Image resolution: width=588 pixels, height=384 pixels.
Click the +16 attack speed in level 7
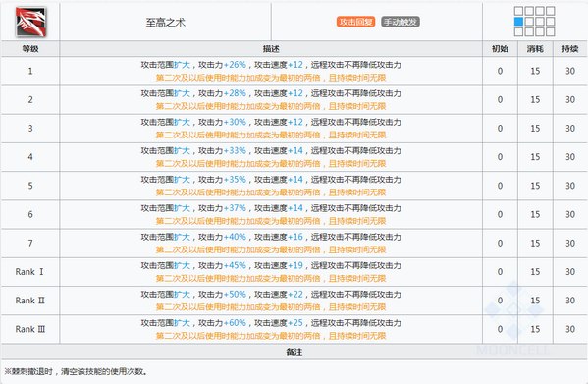click(295, 237)
